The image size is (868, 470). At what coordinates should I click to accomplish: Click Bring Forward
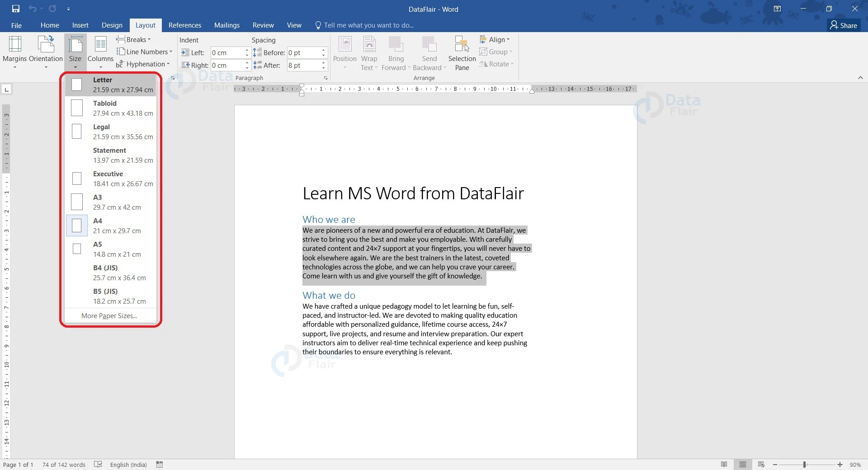click(x=396, y=52)
